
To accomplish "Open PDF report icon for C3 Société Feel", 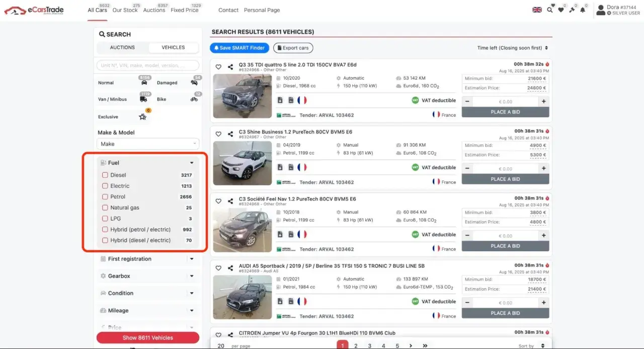I will (x=291, y=234).
